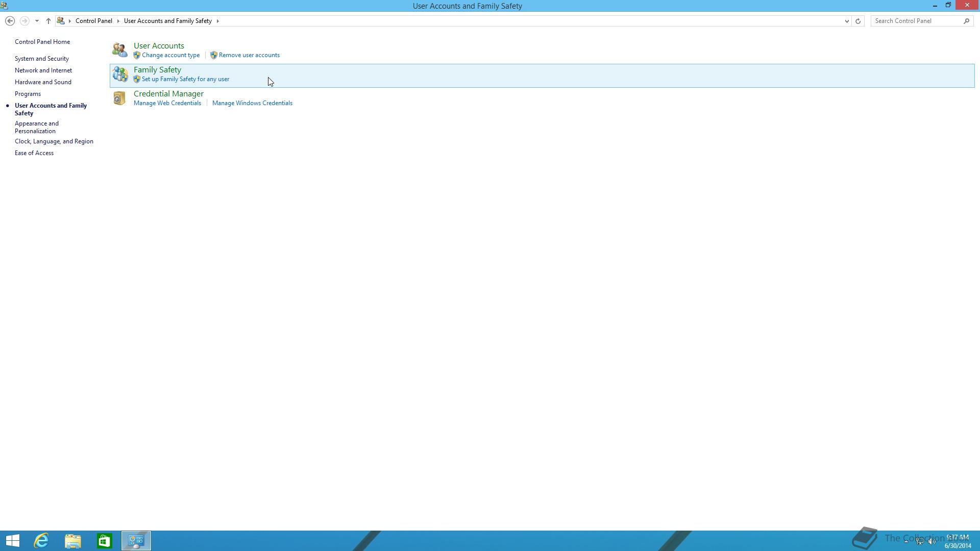Open Hardware and Sound category
This screenshot has height=551, width=980.
pos(43,82)
